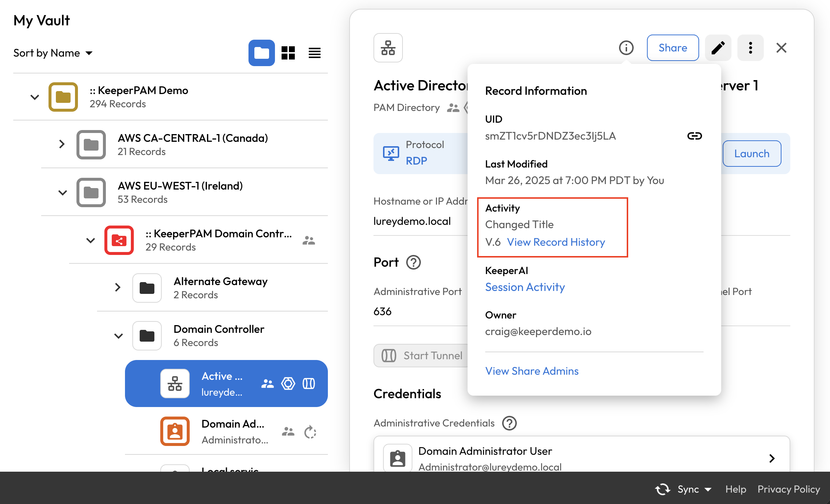Screen dimensions: 830x504
Task: Switch to grid view layout
Action: (288, 53)
